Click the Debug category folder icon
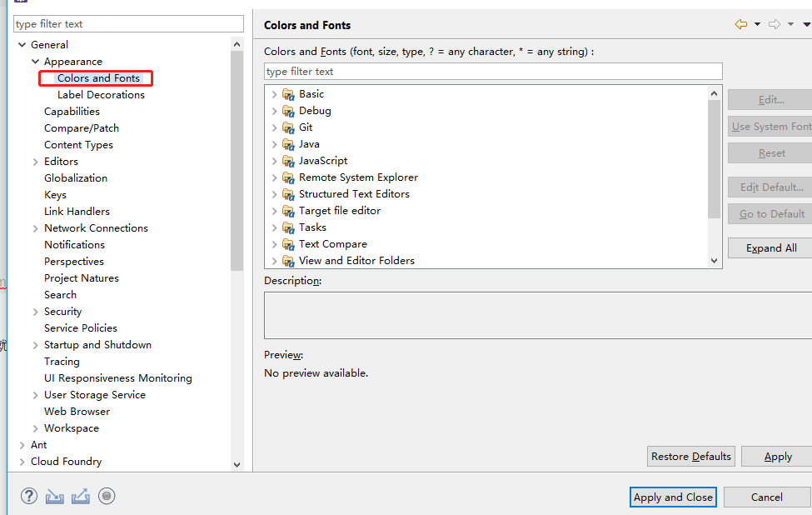Screen dimensions: 812x515 (288, 111)
